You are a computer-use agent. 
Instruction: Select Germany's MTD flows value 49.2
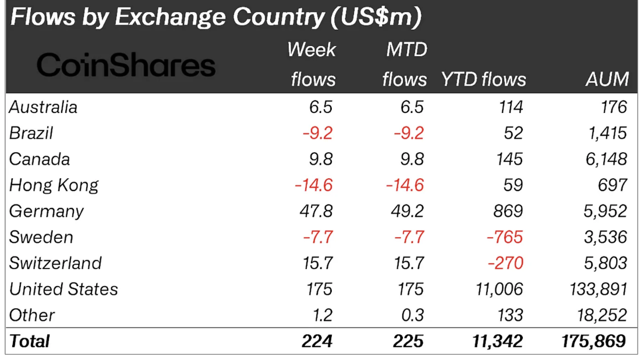(x=407, y=211)
